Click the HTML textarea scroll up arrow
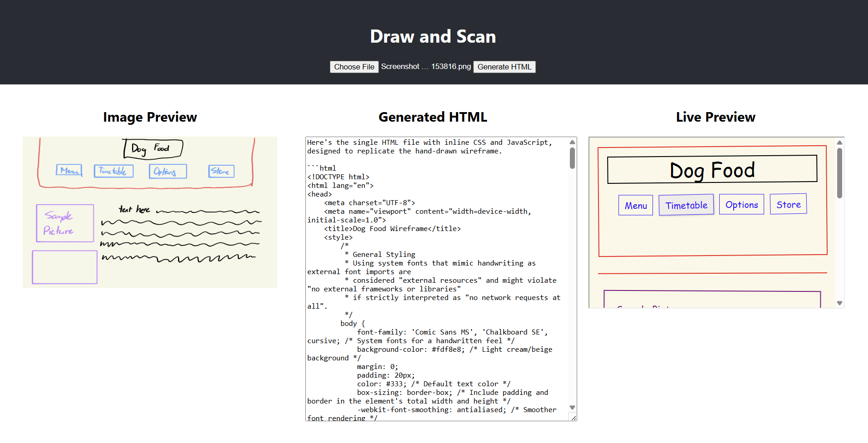The height and width of the screenshot is (443, 868). click(x=573, y=142)
